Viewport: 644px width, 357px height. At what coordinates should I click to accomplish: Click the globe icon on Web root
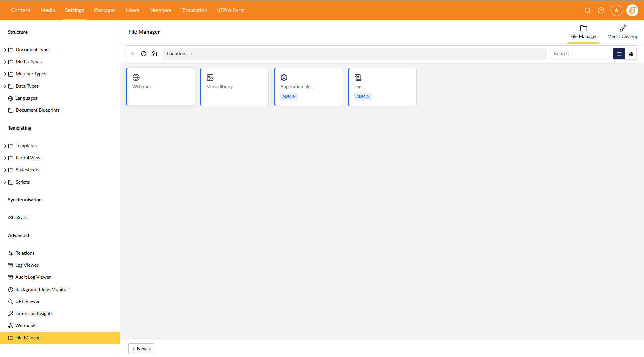click(x=136, y=78)
